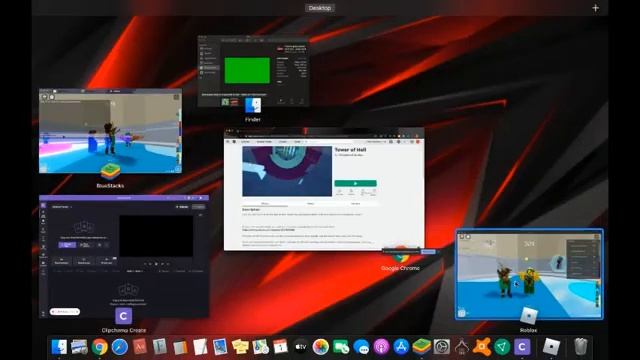Bring the Finder window forward
Screen dimensions: 640x360
point(253,71)
